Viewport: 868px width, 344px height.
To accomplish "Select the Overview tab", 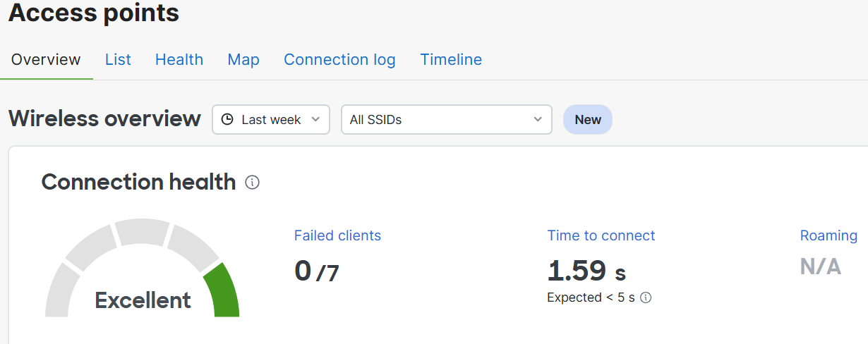I will (46, 60).
